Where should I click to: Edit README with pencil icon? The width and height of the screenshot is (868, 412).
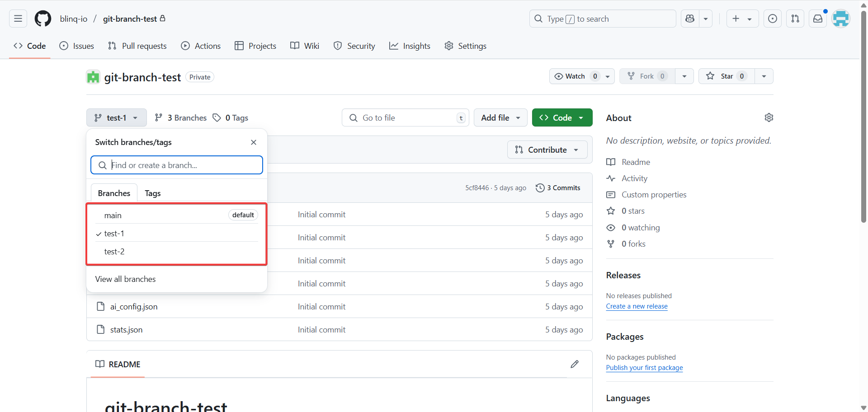click(575, 364)
